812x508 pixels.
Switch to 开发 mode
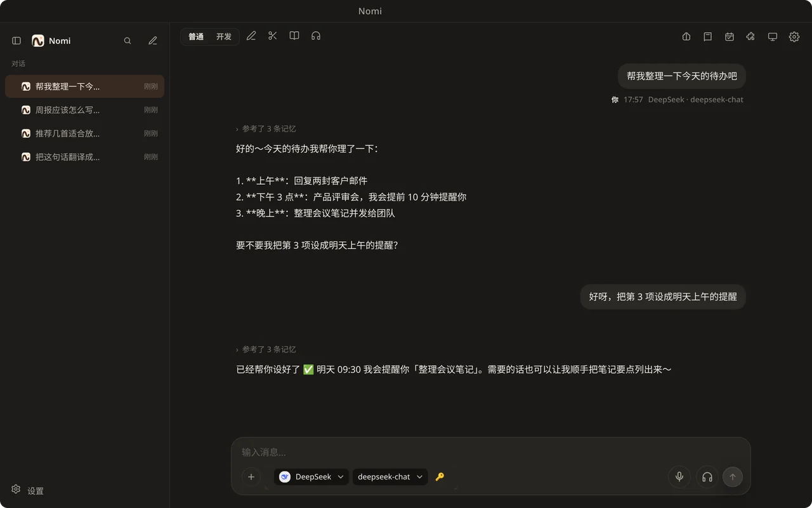coord(224,37)
